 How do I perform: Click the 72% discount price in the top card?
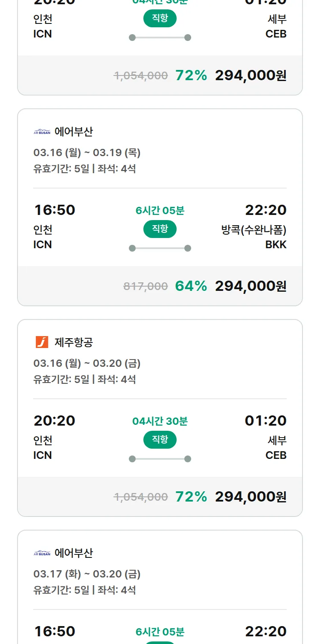point(250,75)
